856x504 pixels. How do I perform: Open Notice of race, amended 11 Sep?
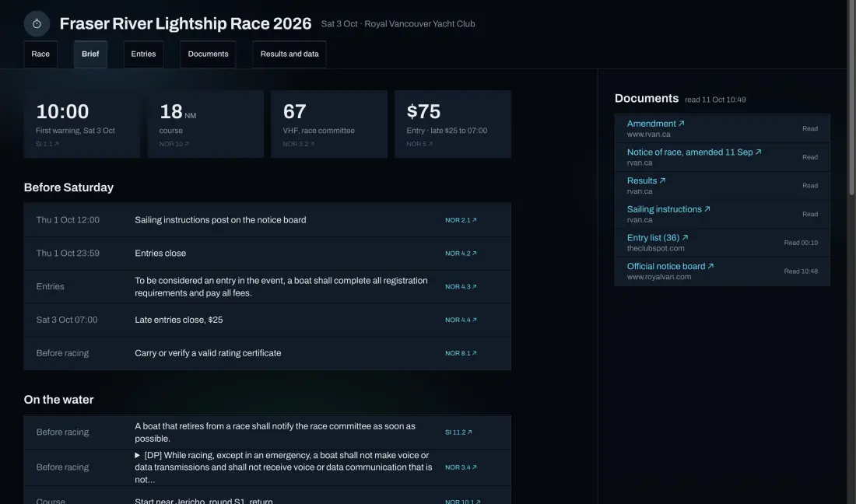[694, 152]
